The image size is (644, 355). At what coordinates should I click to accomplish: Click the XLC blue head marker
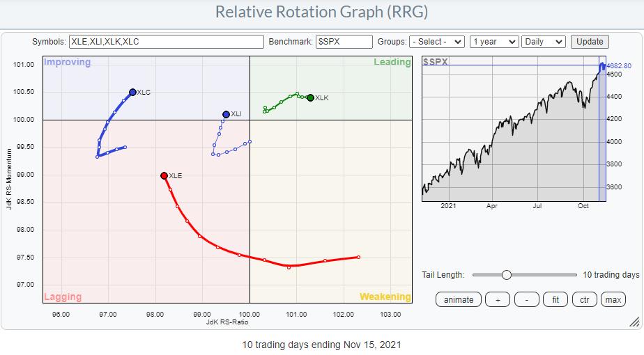[x=132, y=92]
